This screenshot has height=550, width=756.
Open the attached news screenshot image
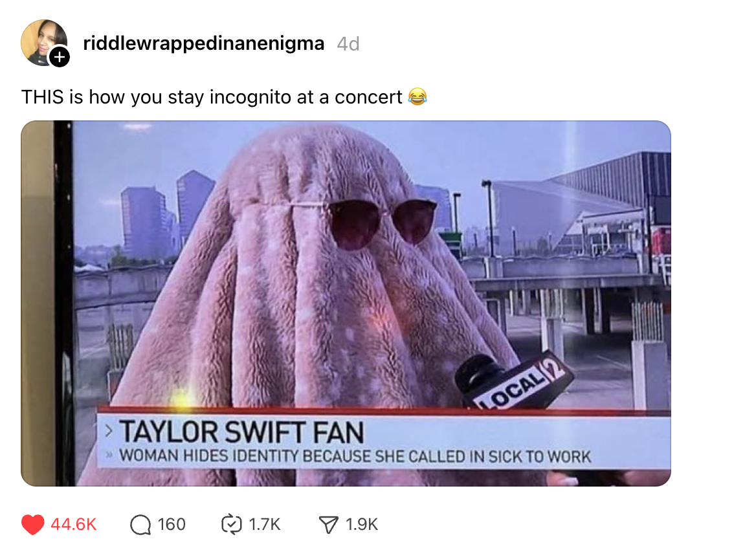[x=346, y=303]
